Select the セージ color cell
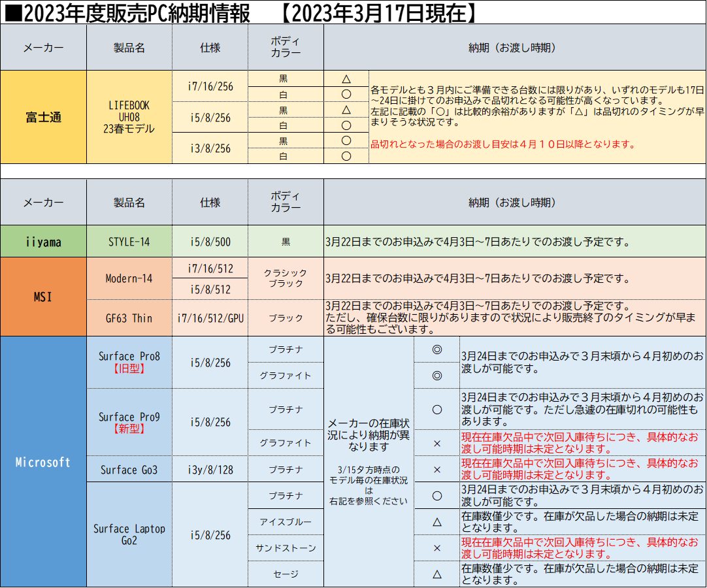The image size is (707, 588). pyautogui.click(x=286, y=574)
